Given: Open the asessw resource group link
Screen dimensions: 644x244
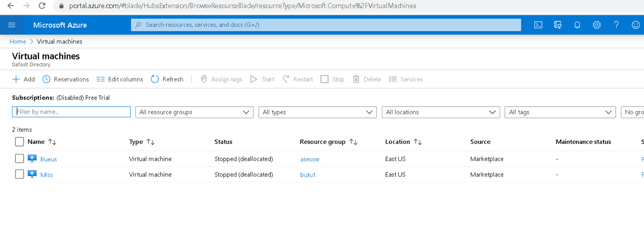Looking at the screenshot, I should point(310,159).
